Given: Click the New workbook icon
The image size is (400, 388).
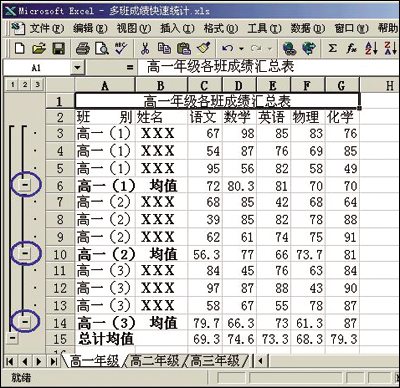Looking at the screenshot, I should pos(20,49).
